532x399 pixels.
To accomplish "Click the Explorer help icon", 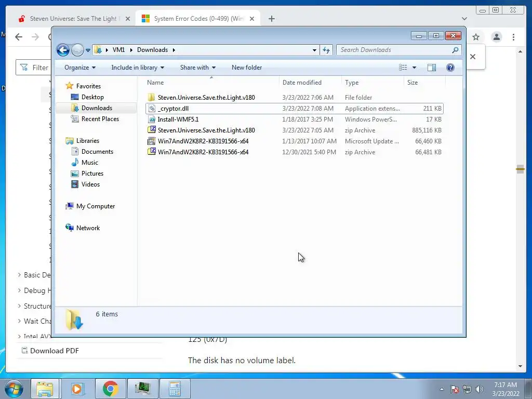I will pyautogui.click(x=450, y=68).
